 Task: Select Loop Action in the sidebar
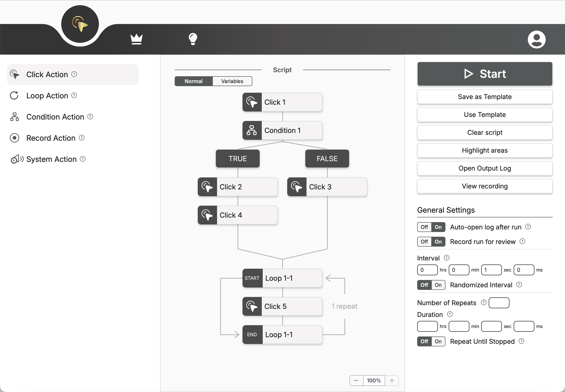pos(47,96)
